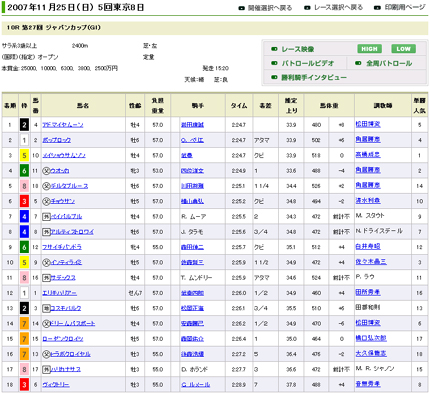Image resolution: width=430 pixels, height=394 pixels.
Task: Open horse デルタブルース page
Action: point(69,186)
